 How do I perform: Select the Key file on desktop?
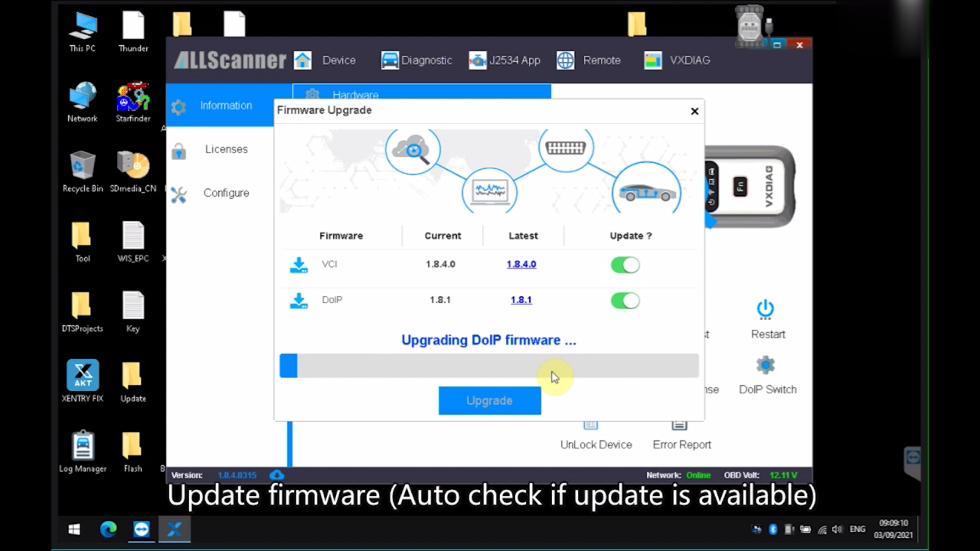coord(133,312)
